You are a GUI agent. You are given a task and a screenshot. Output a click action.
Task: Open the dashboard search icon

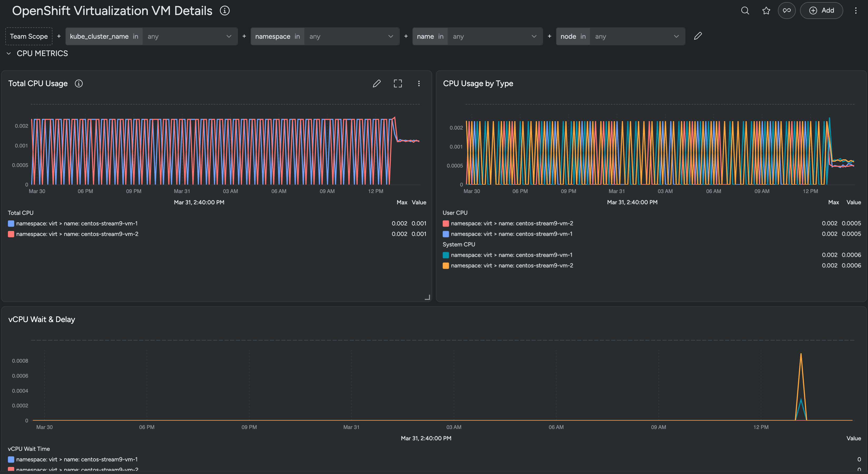pyautogui.click(x=745, y=11)
